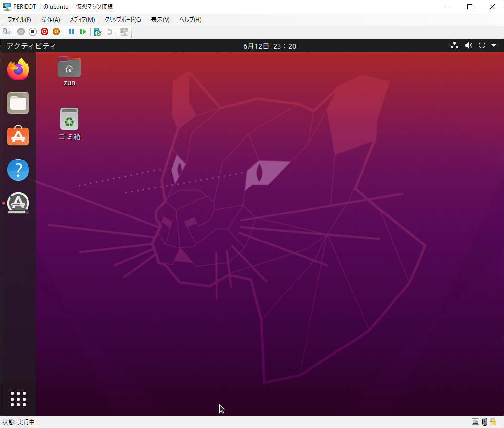Image resolution: width=504 pixels, height=428 pixels.
Task: Select the zun home folder on desktop
Action: click(69, 72)
